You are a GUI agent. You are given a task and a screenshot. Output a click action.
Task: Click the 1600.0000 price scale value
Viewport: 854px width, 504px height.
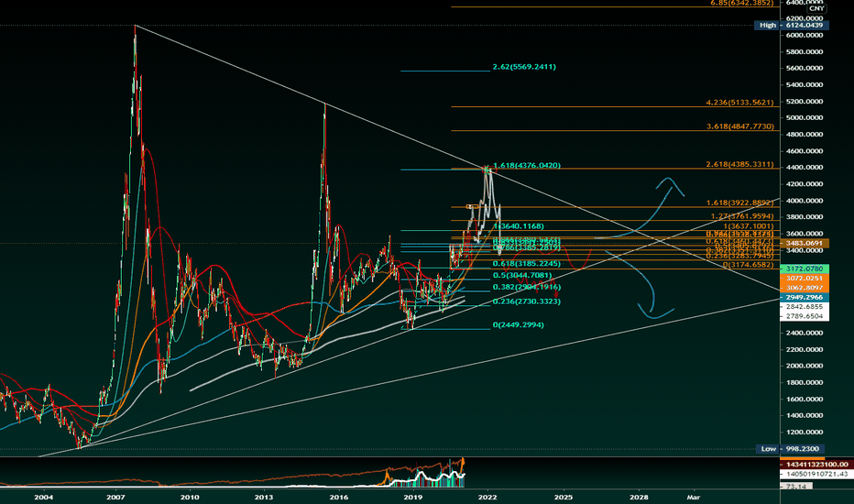(x=804, y=399)
